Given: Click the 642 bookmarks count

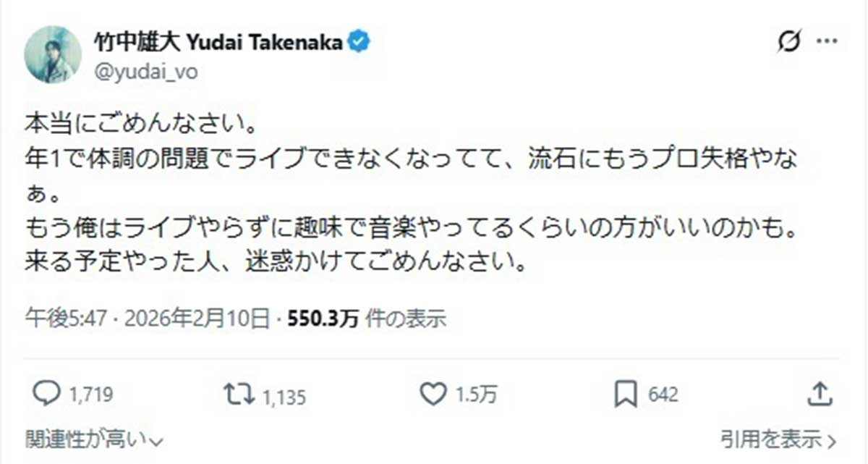Looking at the screenshot, I should (663, 395).
